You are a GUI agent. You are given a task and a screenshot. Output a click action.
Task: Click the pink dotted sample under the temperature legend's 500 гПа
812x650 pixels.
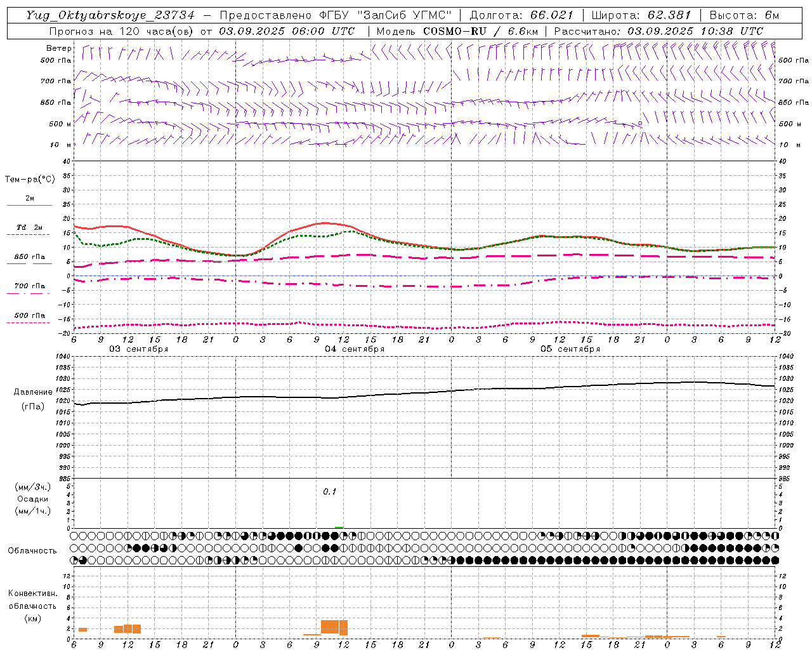coord(28,323)
